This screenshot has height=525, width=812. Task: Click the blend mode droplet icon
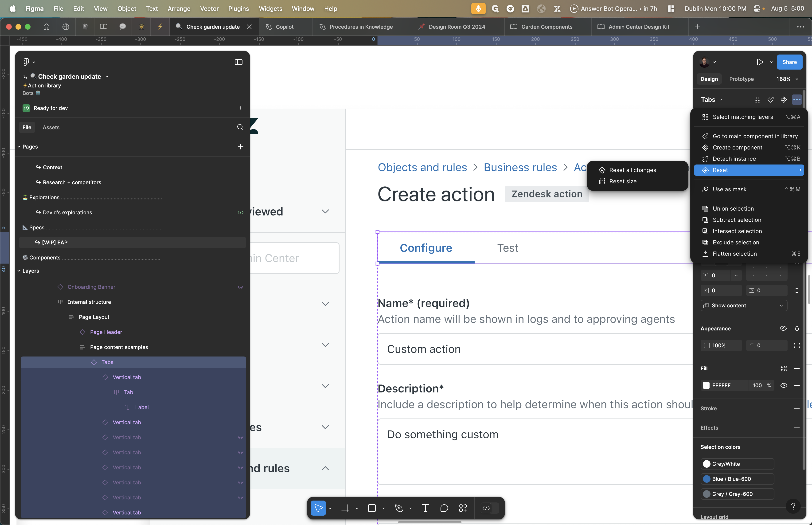tap(797, 328)
